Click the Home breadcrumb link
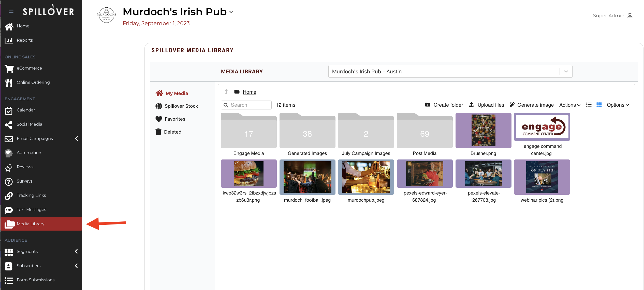Image resolution: width=644 pixels, height=290 pixels. [249, 92]
